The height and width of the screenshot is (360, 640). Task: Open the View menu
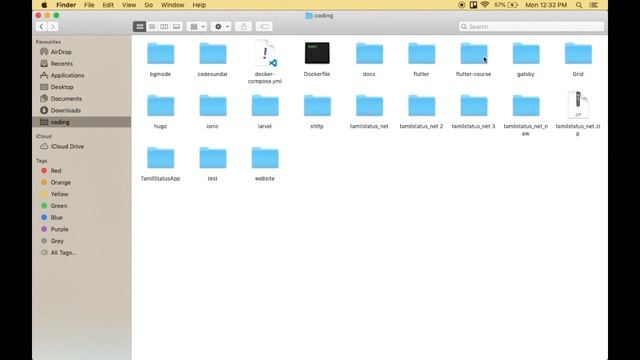click(x=129, y=5)
